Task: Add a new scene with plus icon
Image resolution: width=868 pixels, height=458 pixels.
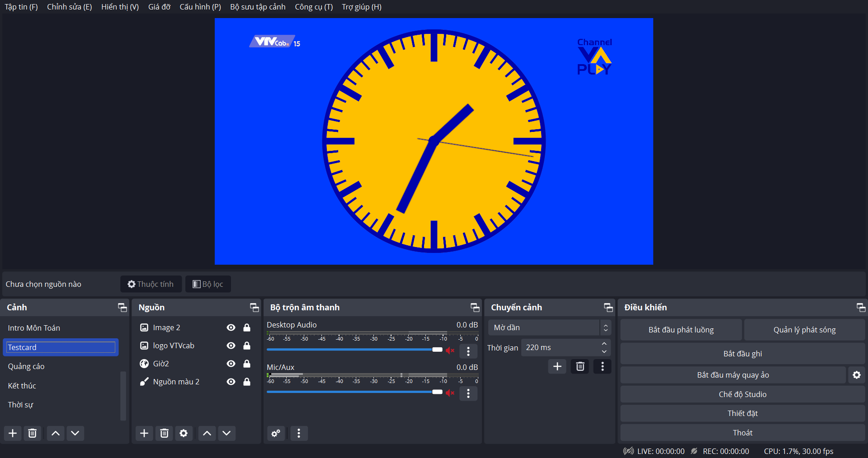Action: point(13,433)
